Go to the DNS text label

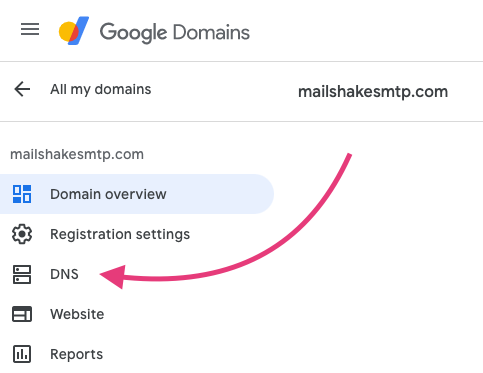(x=64, y=274)
